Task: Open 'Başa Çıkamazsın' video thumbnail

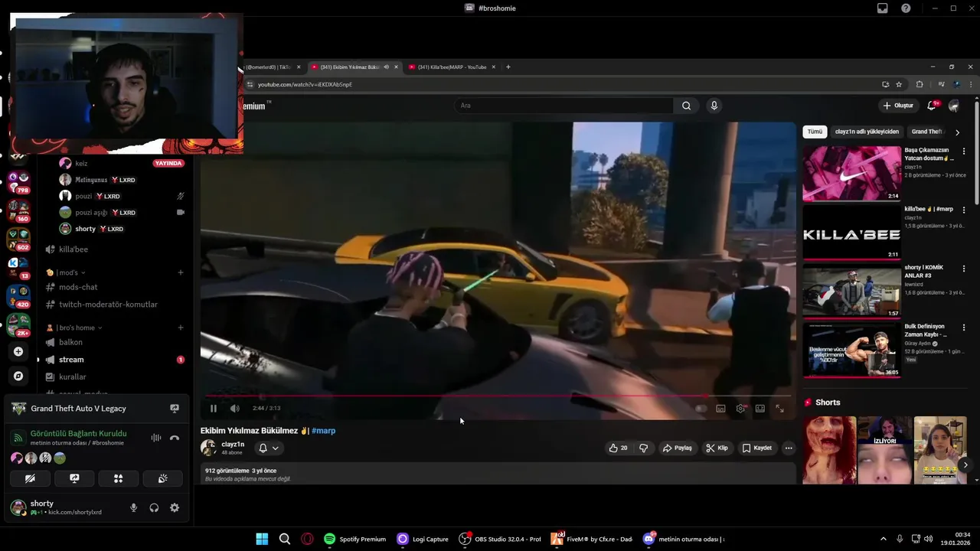Action: pos(851,173)
